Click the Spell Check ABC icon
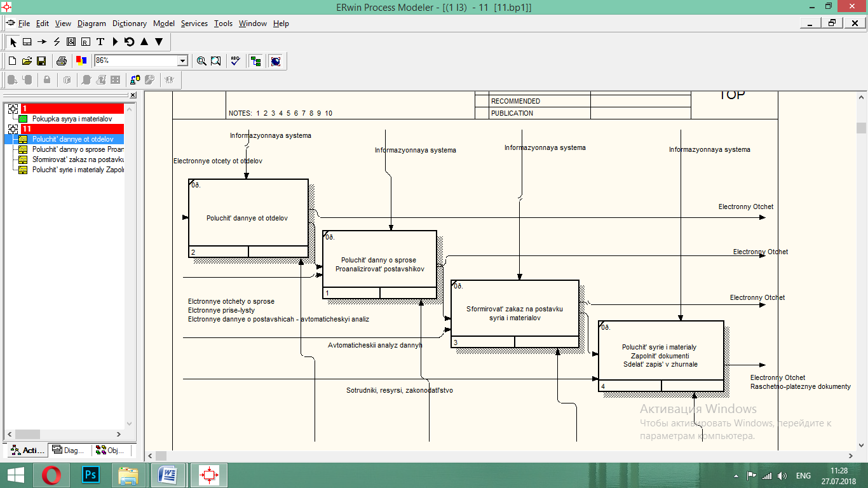Screen dimensions: 868x488 (235, 61)
